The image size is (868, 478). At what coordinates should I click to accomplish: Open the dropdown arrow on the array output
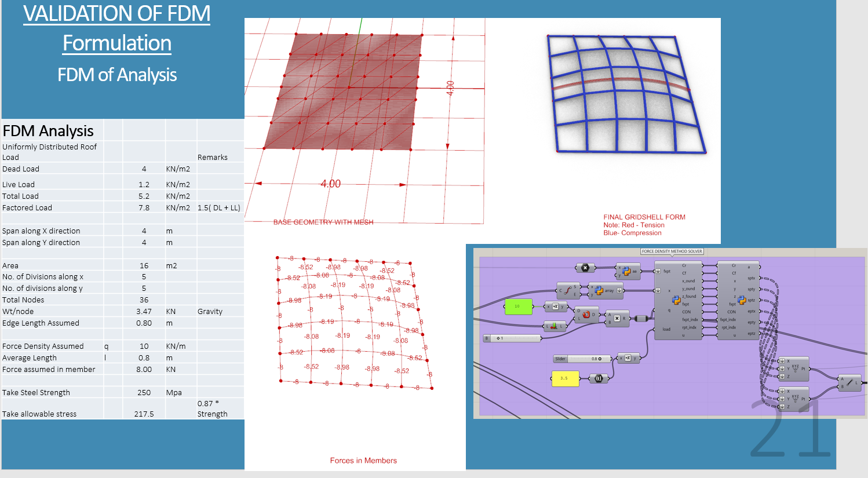point(619,290)
